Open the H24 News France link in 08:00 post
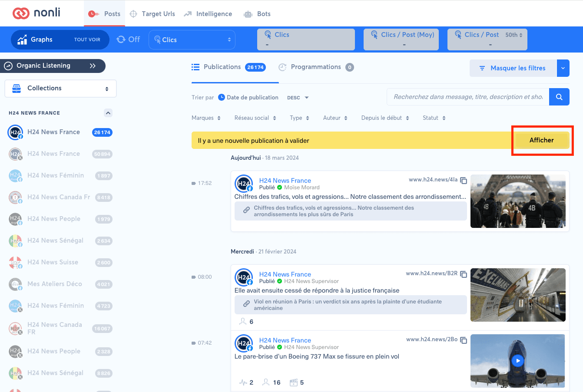The height and width of the screenshot is (392, 583). tap(285, 274)
